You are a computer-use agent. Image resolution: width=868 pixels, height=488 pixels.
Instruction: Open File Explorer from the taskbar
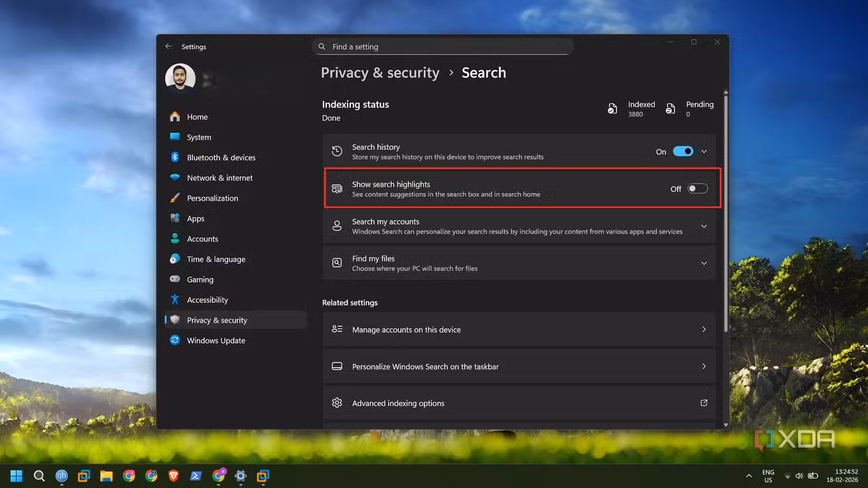[x=106, y=476]
